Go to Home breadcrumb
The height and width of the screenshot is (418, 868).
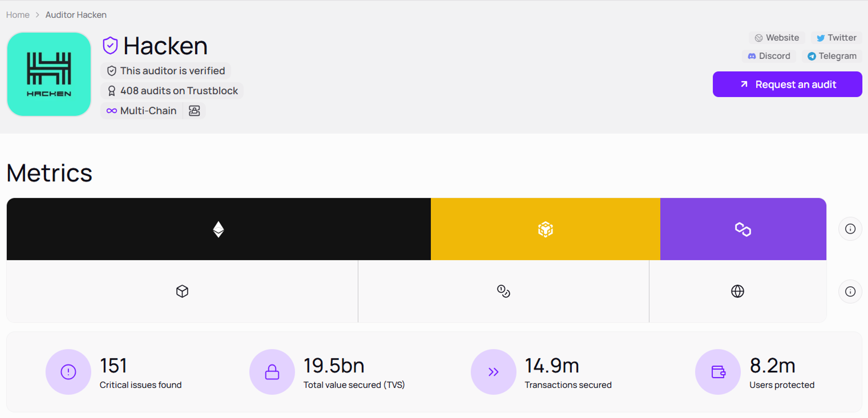[x=18, y=15]
